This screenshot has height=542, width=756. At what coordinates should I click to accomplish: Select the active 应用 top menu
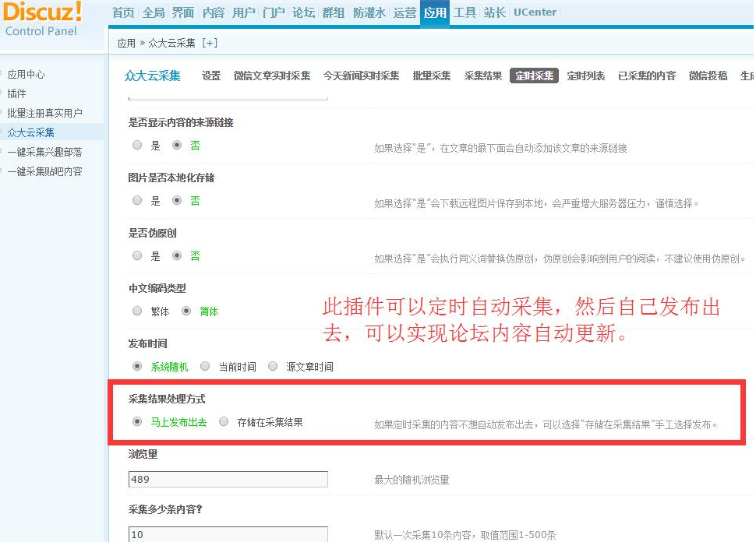click(435, 12)
